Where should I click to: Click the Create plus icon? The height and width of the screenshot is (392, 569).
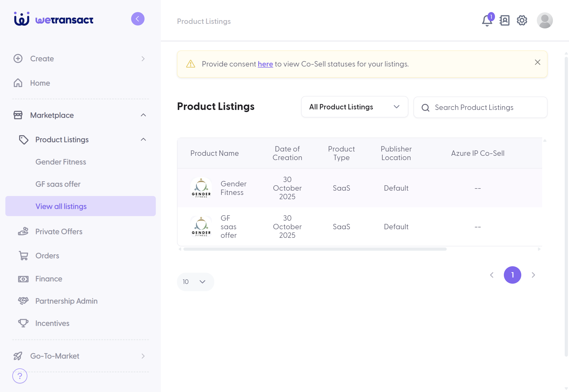click(18, 58)
